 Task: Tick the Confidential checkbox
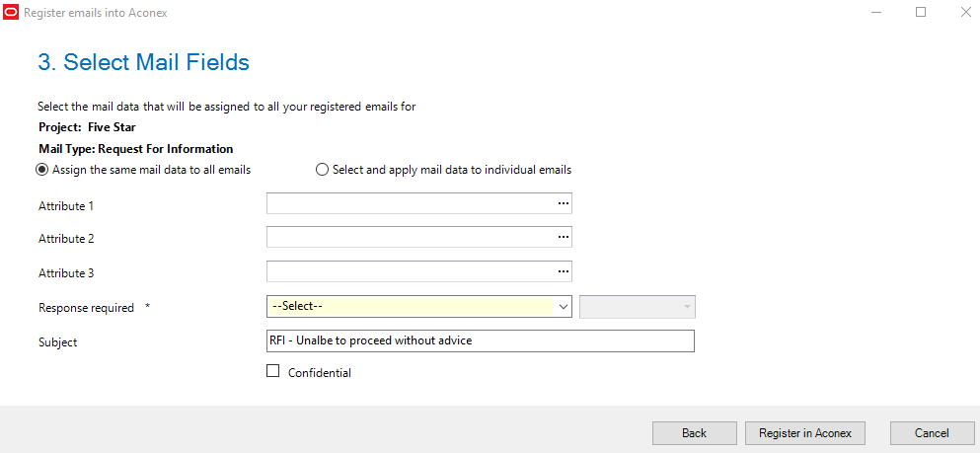coord(273,372)
